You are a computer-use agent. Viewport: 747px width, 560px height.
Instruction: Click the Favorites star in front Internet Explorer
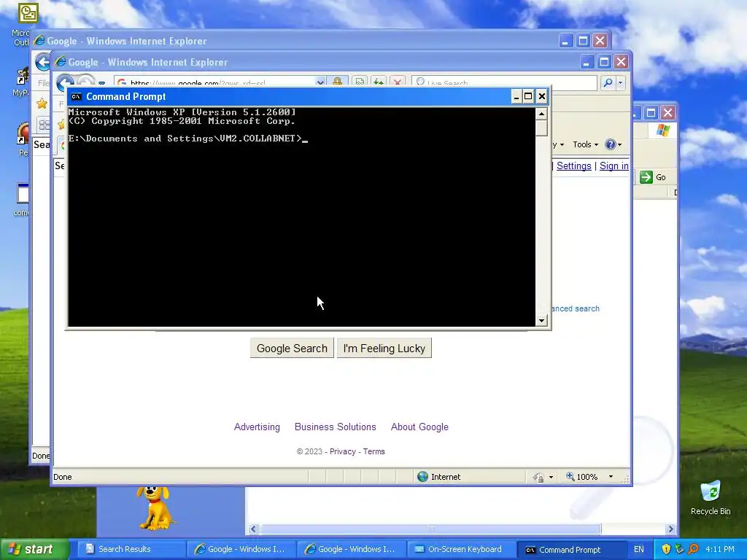(x=61, y=124)
